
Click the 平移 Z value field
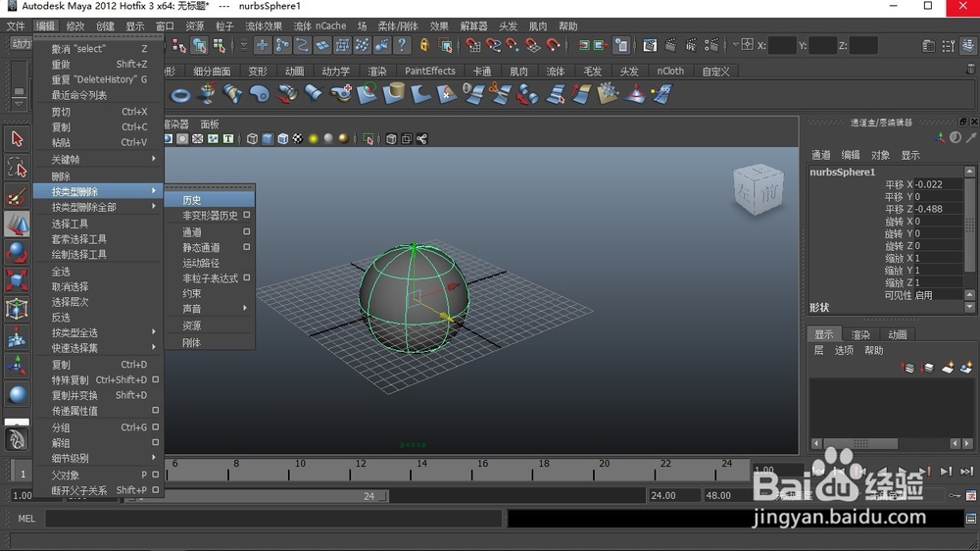tap(939, 209)
